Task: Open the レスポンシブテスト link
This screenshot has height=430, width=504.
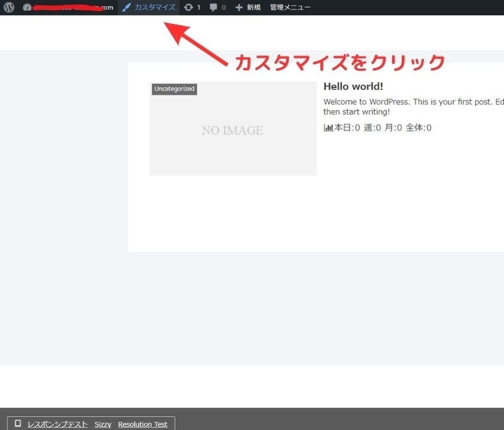Action: click(57, 424)
